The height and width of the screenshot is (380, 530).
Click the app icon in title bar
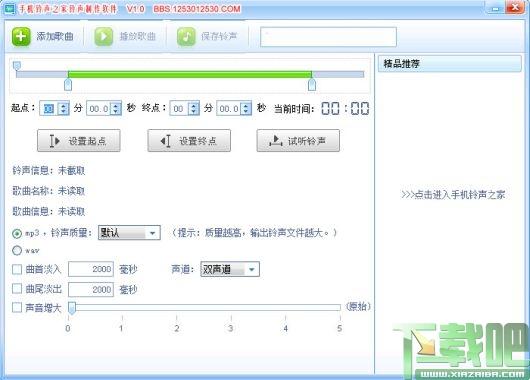pyautogui.click(x=9, y=8)
